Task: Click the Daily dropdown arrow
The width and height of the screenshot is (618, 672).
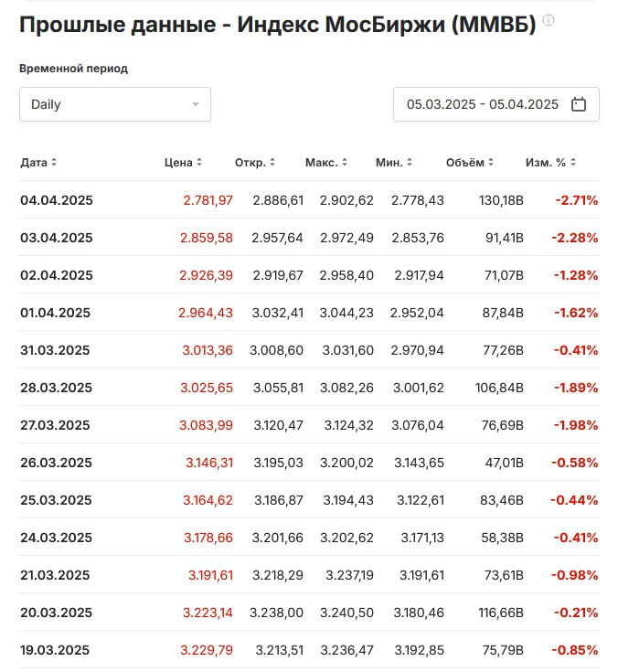Action: pyautogui.click(x=196, y=104)
